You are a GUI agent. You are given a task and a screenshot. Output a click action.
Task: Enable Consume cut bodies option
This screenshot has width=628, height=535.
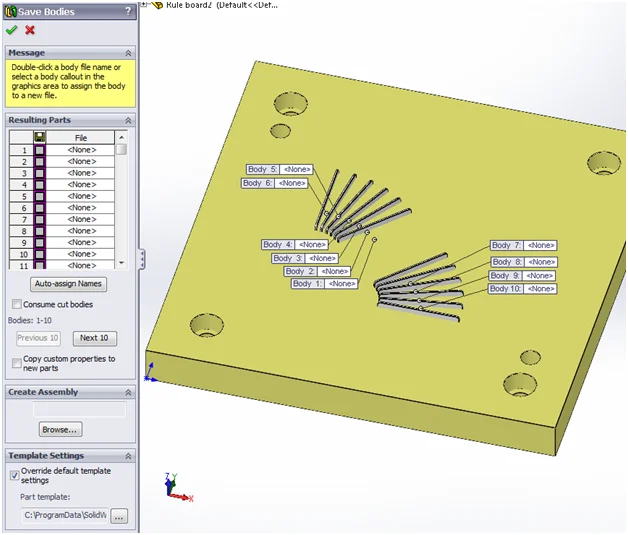16,304
